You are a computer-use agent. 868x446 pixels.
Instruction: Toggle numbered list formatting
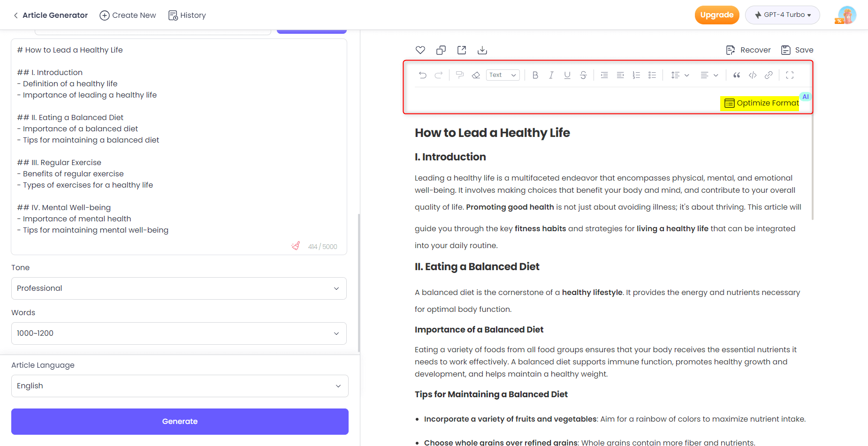[636, 75]
